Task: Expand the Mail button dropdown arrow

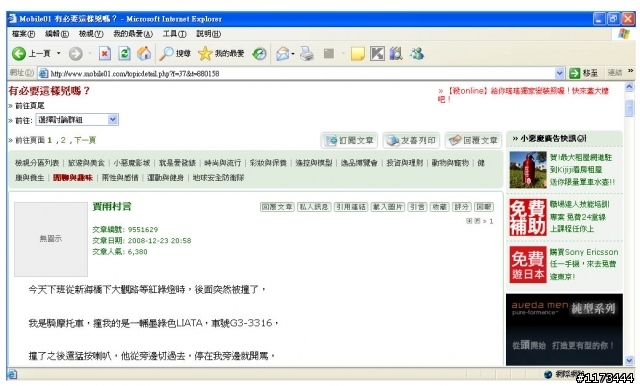Action: tap(293, 53)
